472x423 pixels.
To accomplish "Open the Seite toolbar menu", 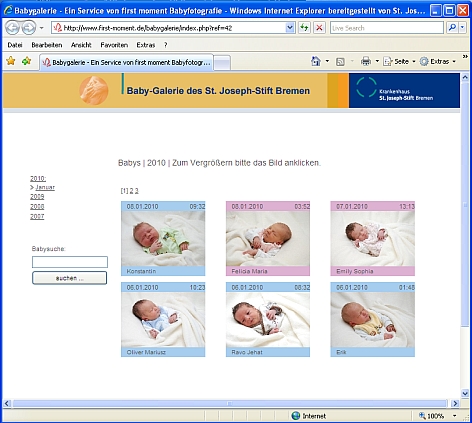I will pyautogui.click(x=399, y=61).
